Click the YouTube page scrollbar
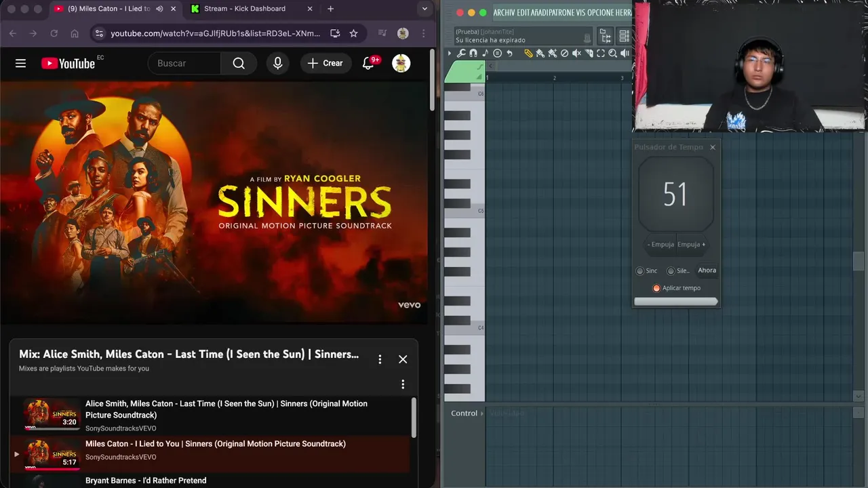The width and height of the screenshot is (868, 488). click(432, 80)
